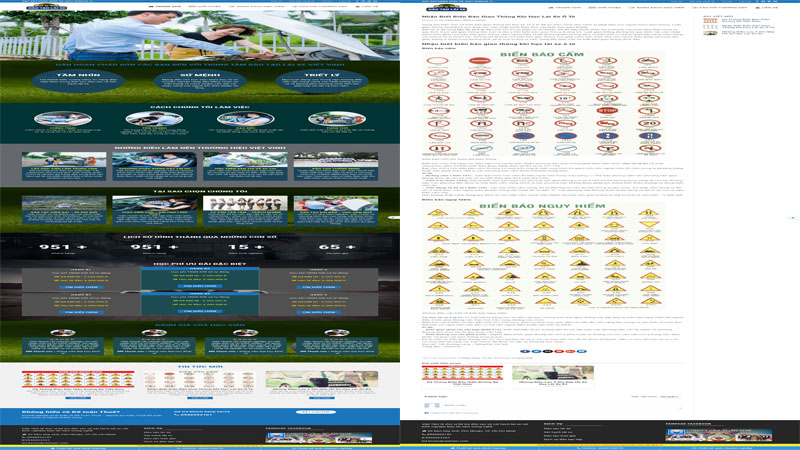
Task: Open the last brand-highlight card image in the grey section
Action: 336,159
